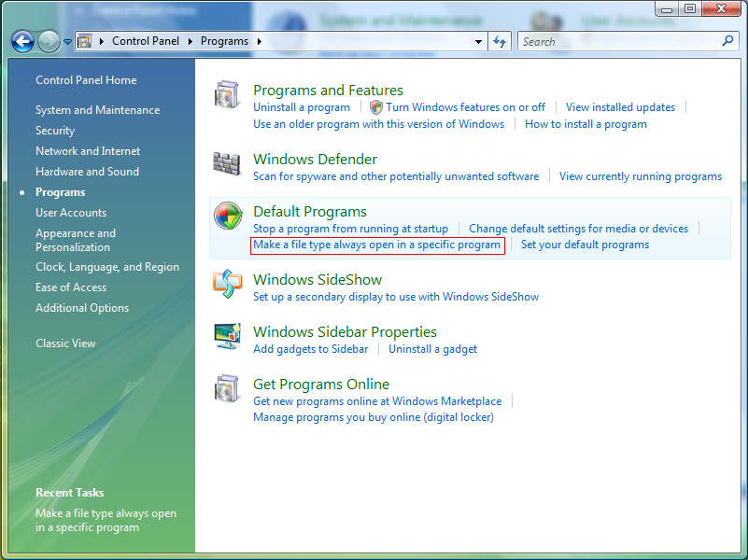Click View currently running programs

coord(641,176)
